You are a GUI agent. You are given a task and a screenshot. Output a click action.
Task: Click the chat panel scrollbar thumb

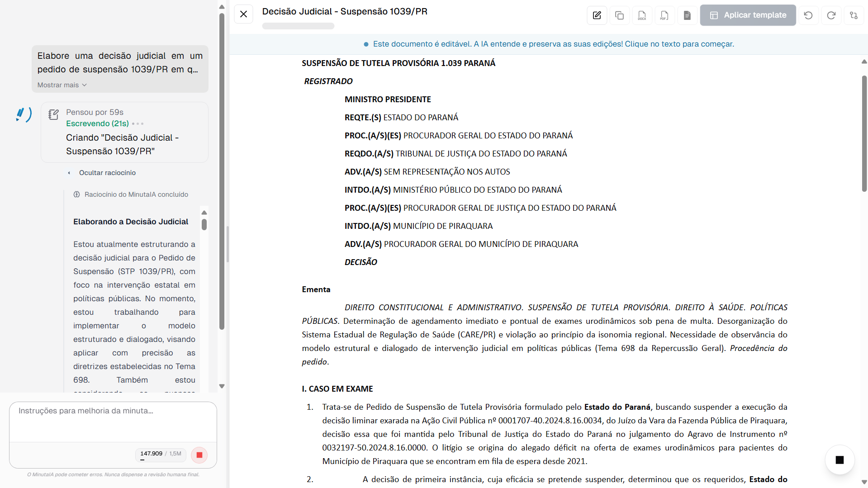(x=222, y=171)
